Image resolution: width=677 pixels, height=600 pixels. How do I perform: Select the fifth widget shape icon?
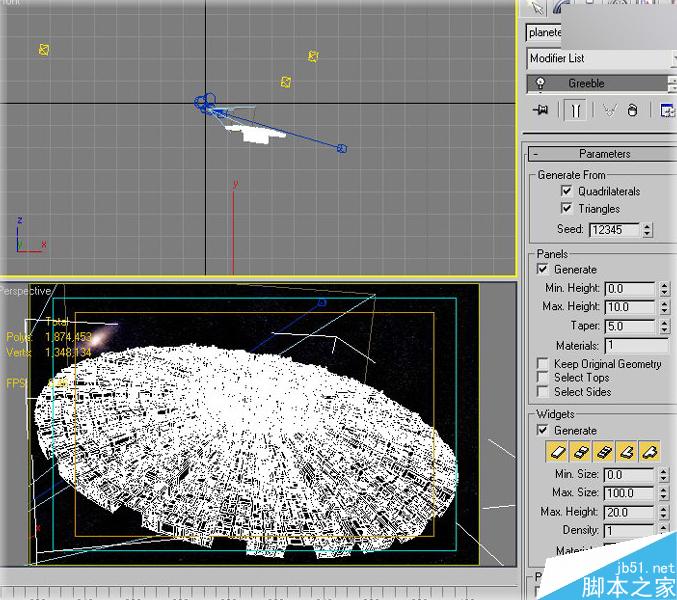pyautogui.click(x=648, y=453)
